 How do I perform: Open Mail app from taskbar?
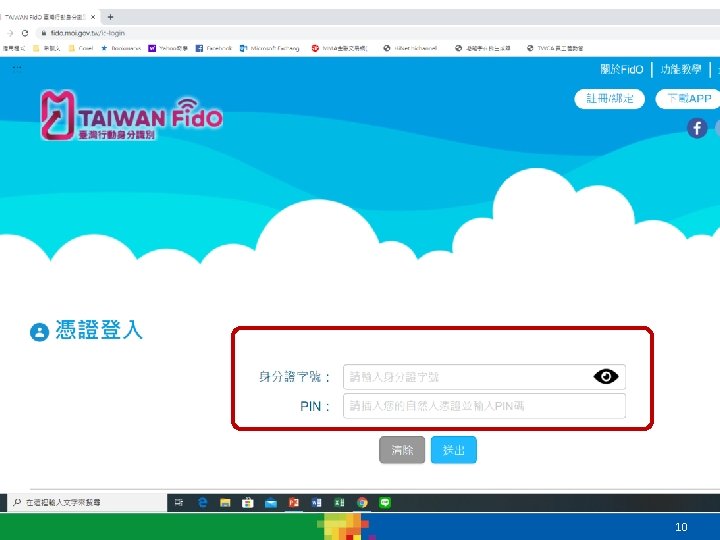(x=271, y=503)
